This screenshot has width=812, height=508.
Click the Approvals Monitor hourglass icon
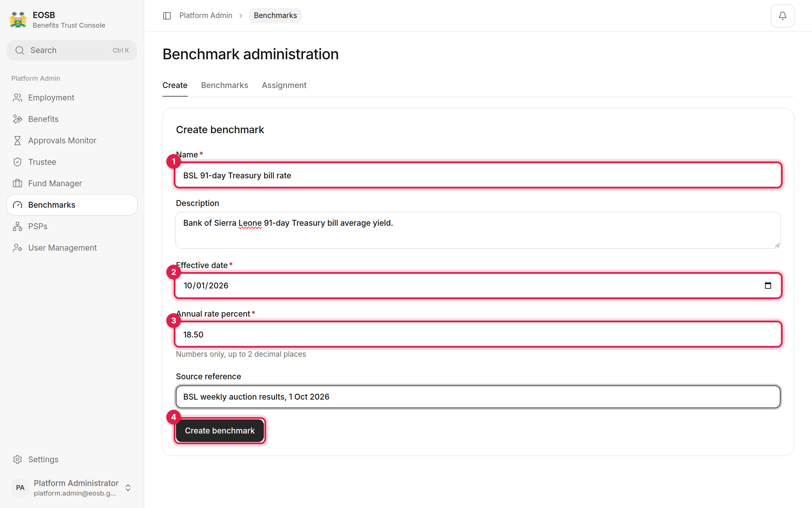click(17, 141)
